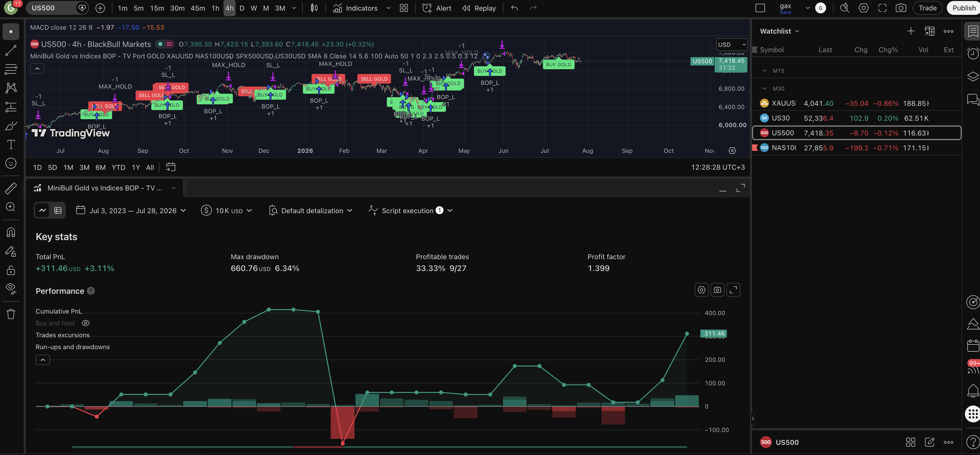This screenshot has height=455, width=980.
Task: Start bar Replay mode
Action: tap(479, 8)
